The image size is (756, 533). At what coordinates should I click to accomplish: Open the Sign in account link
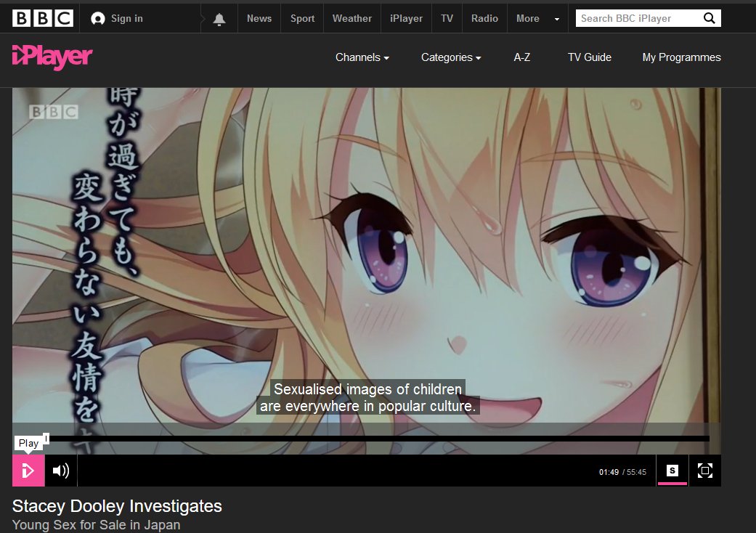click(117, 18)
